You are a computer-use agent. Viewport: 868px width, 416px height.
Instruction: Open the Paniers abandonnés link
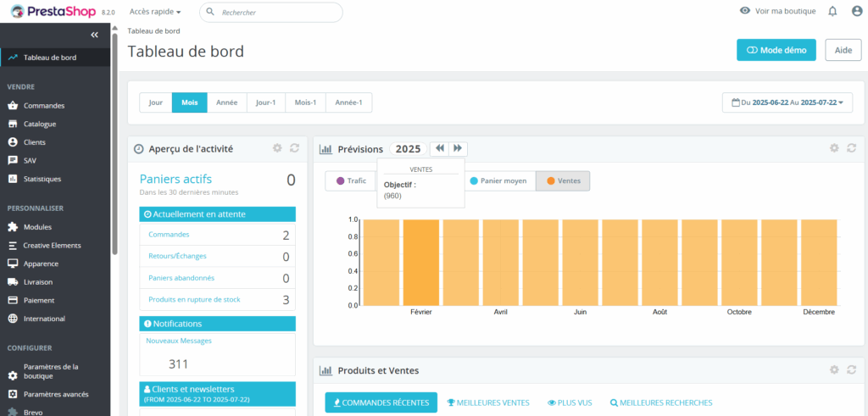[x=181, y=278]
